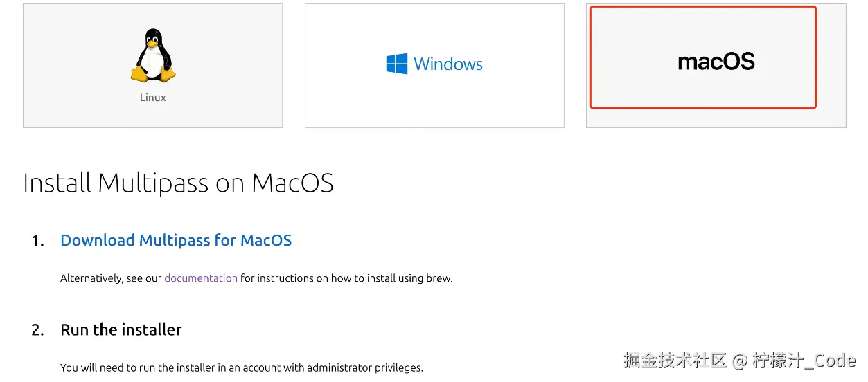Click the Install Multipass on MacOS heading
The height and width of the screenshot is (382, 868).
(178, 183)
